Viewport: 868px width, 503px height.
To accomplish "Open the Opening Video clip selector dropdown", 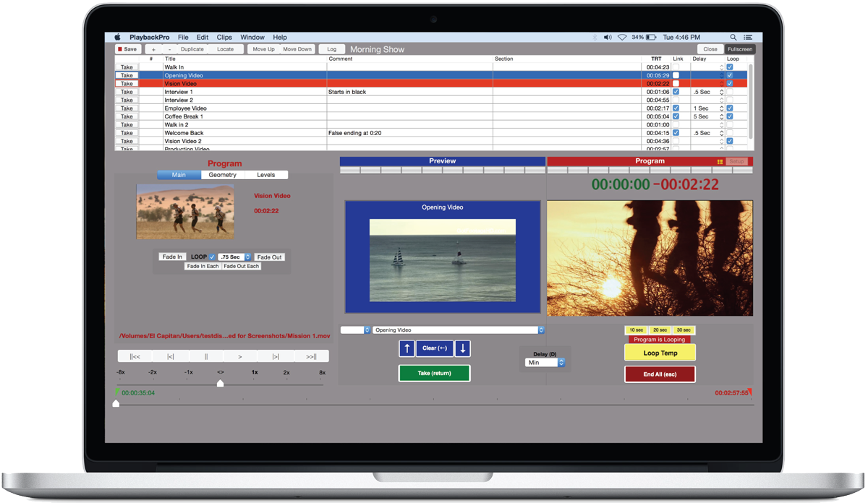I will click(x=459, y=330).
